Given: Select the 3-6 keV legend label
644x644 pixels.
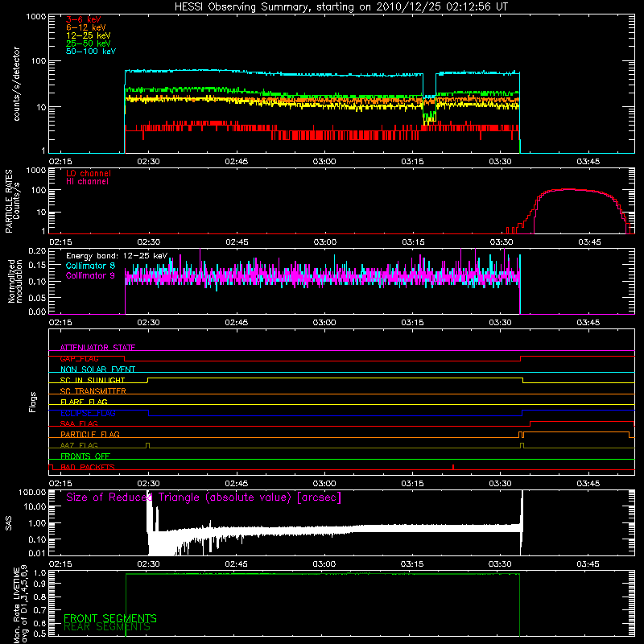Looking at the screenshot, I should pyautogui.click(x=84, y=19).
